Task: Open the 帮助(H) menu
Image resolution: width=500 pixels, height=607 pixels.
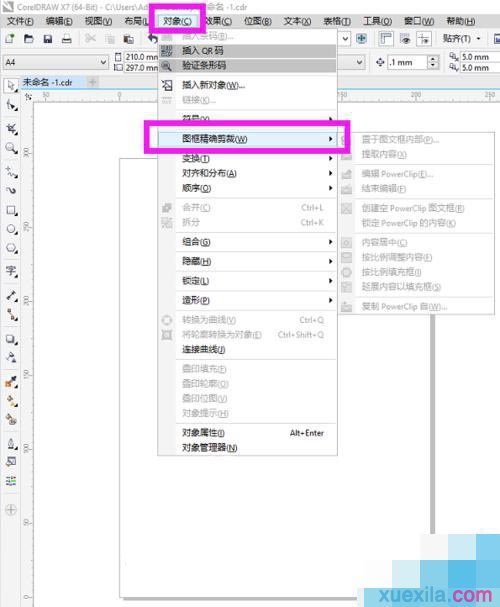Action: [x=461, y=21]
